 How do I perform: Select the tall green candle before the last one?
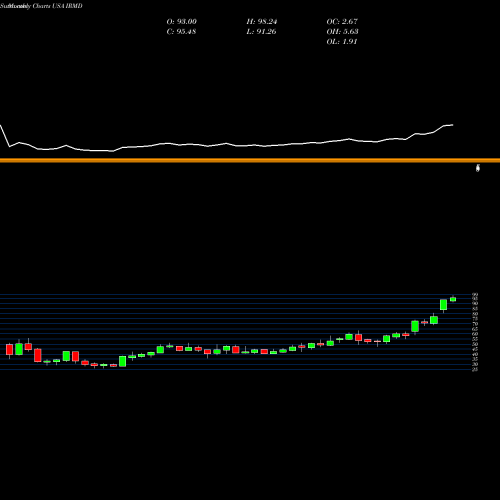point(443,305)
